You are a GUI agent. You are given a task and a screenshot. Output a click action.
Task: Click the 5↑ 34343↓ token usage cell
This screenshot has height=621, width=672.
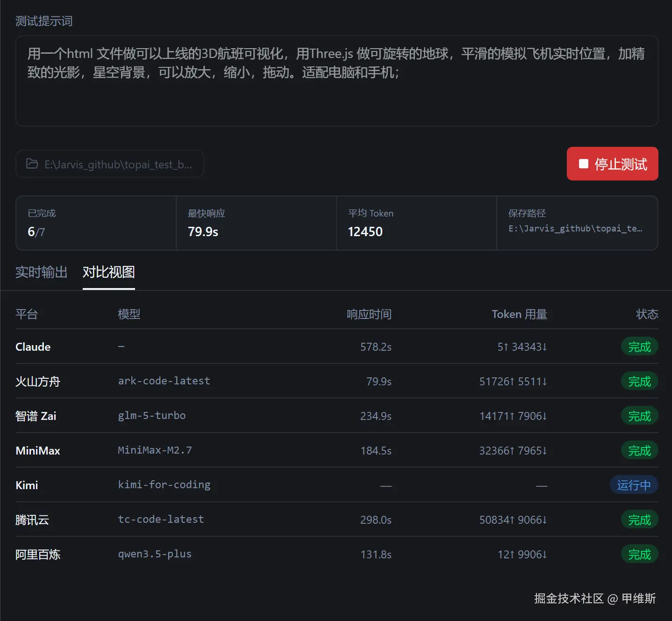click(x=522, y=347)
